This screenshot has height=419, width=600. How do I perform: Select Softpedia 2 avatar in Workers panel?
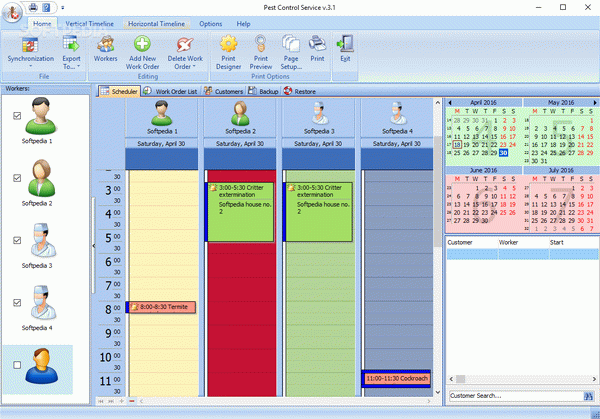click(41, 178)
